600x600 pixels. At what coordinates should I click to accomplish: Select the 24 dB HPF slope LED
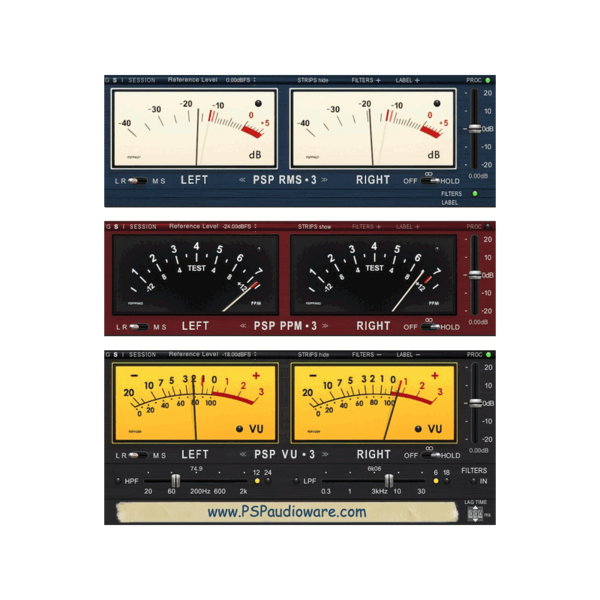pos(268,481)
